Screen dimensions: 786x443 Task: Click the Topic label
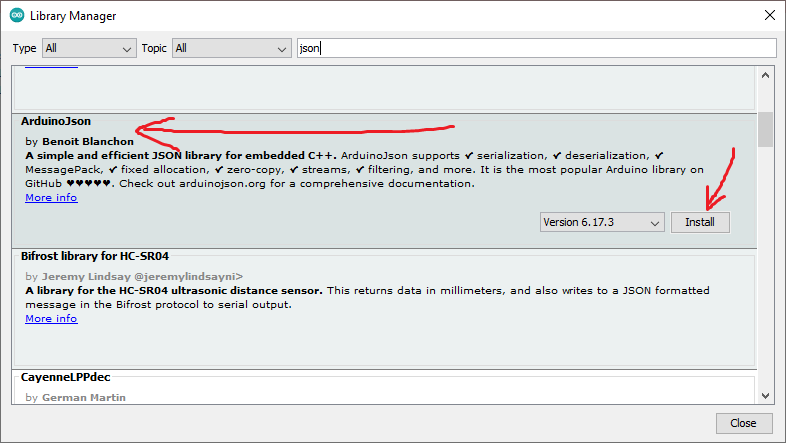tap(154, 48)
